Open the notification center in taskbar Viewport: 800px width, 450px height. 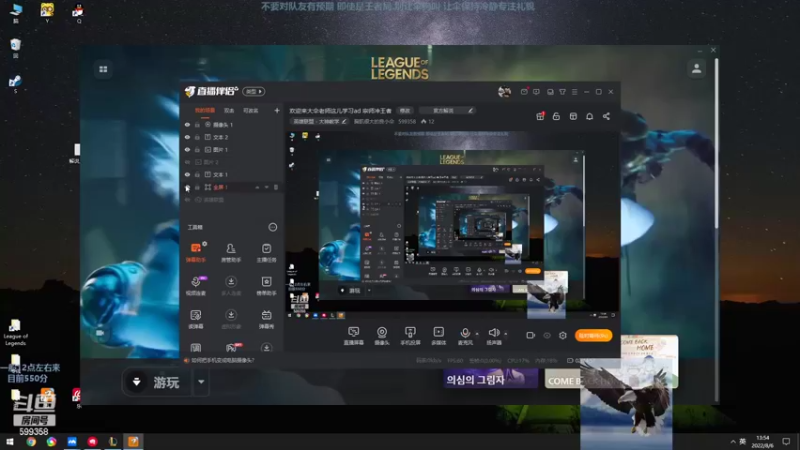coord(786,441)
